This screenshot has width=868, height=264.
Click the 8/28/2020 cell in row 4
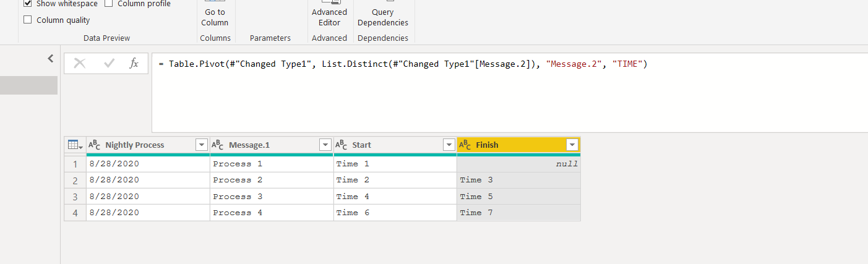[x=148, y=213]
